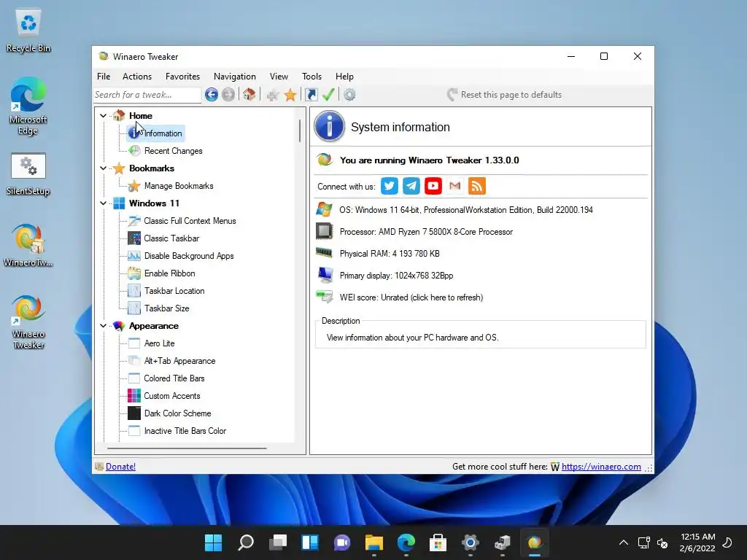Open the Favorites menu
This screenshot has width=747, height=560.
point(182,76)
